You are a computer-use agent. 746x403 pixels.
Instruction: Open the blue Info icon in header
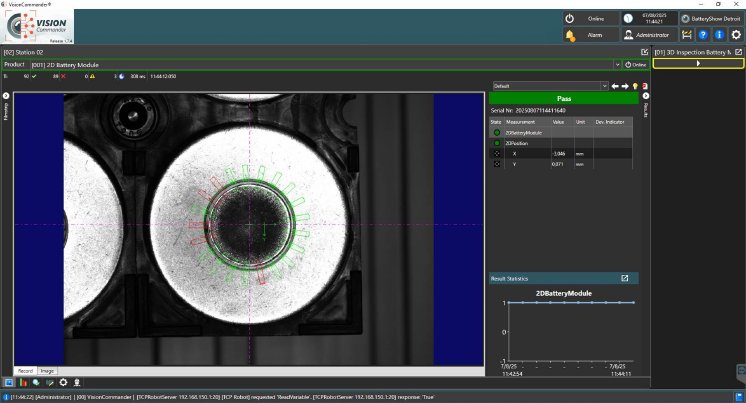click(719, 35)
